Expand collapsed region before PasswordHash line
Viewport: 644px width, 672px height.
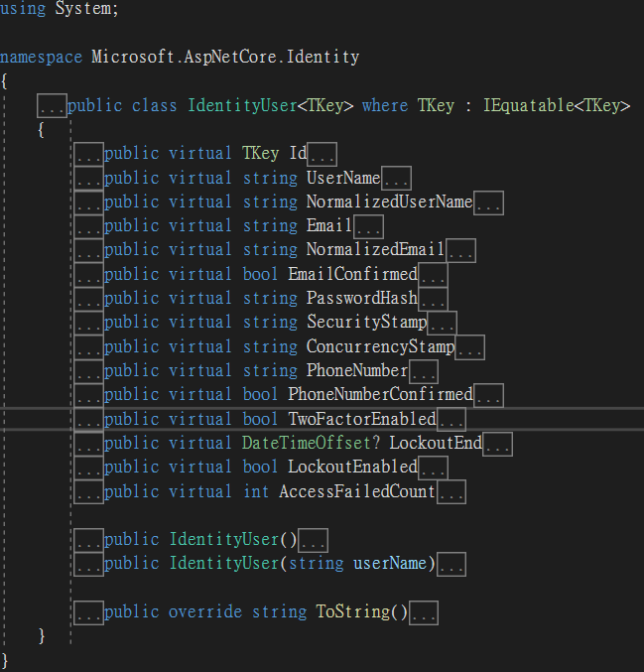point(88,299)
